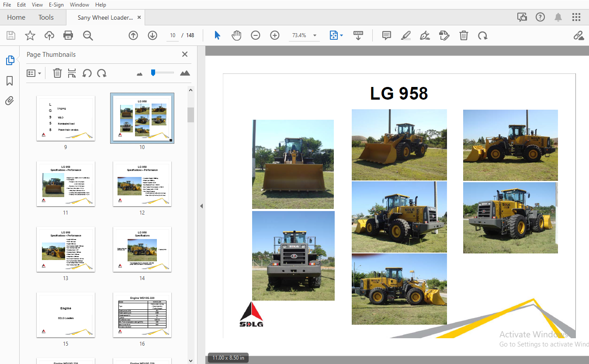
Task: Click the upload to cloud icon
Action: [x=49, y=35]
